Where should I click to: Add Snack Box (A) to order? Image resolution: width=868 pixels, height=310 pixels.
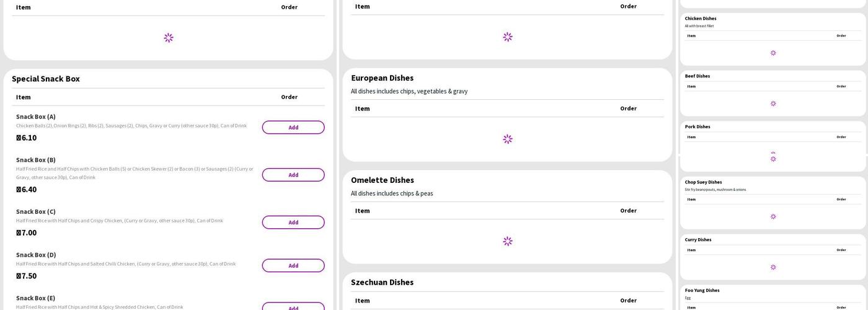(x=293, y=127)
